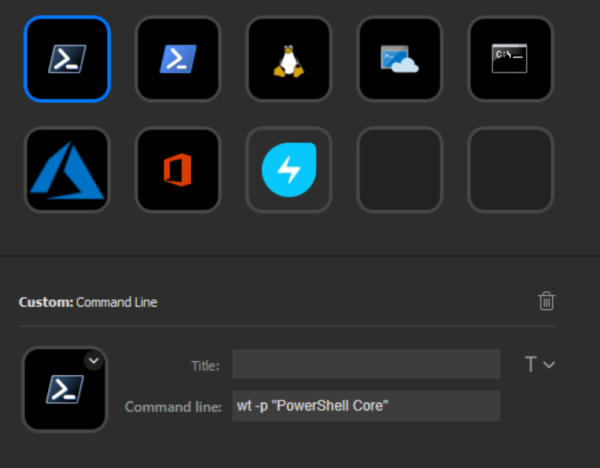The height and width of the screenshot is (468, 600).
Task: Click the key image preview thumbnail
Action: (x=65, y=390)
